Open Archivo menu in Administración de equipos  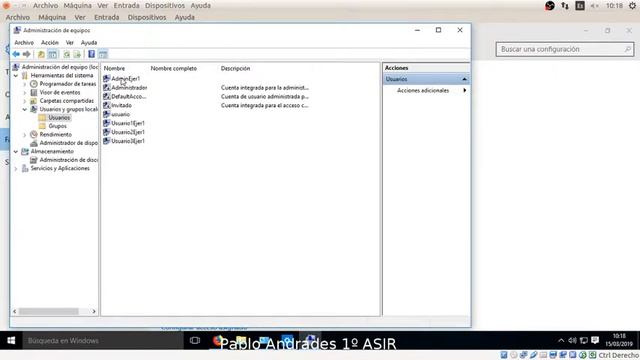coord(24,42)
